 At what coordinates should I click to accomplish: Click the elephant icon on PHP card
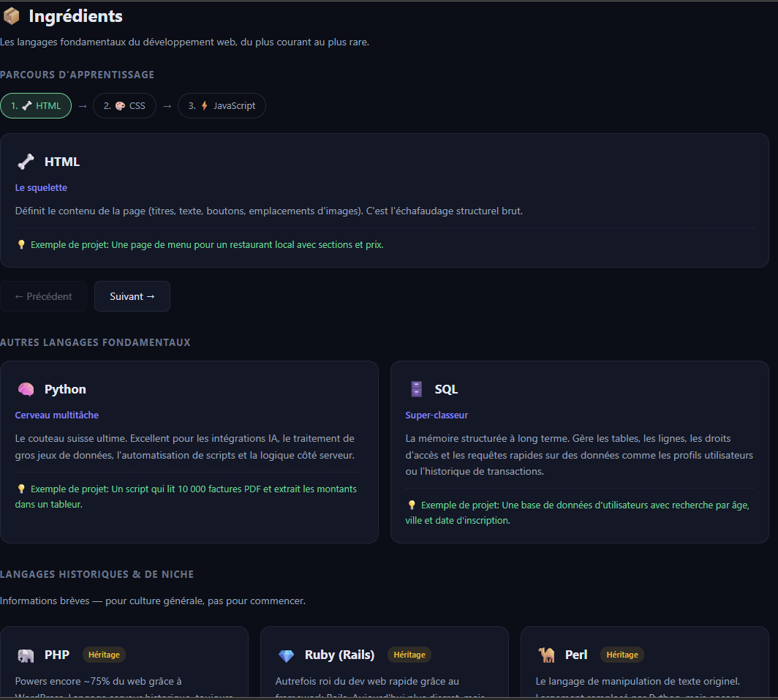[x=26, y=655]
